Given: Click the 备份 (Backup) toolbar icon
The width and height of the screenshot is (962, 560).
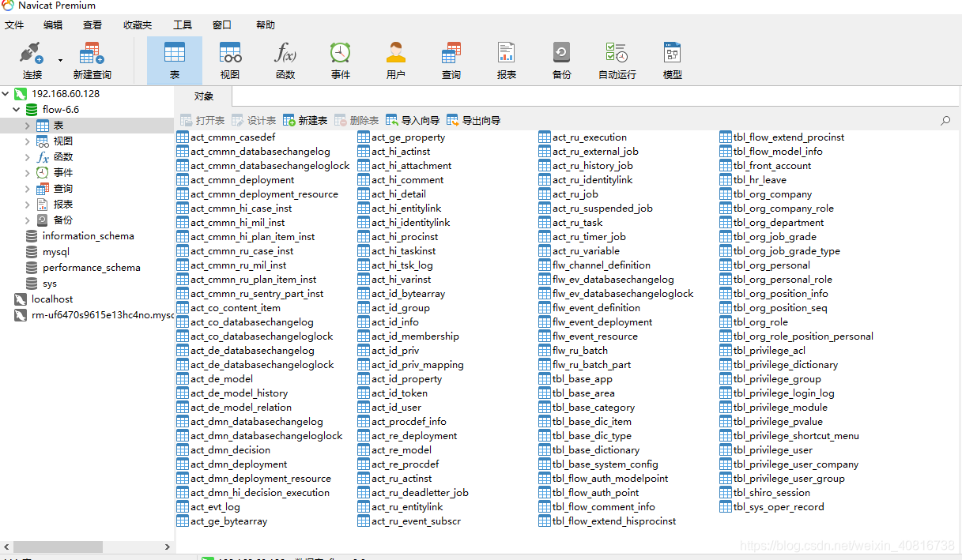Looking at the screenshot, I should click(562, 61).
